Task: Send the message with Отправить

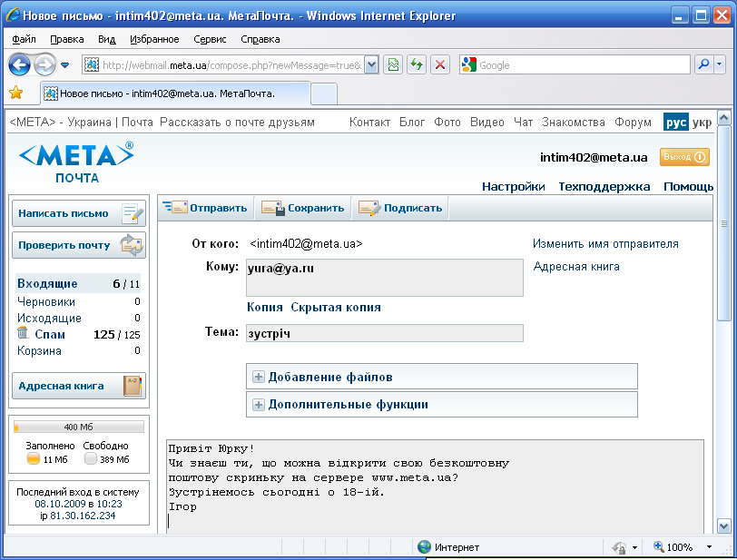Action: [x=205, y=208]
